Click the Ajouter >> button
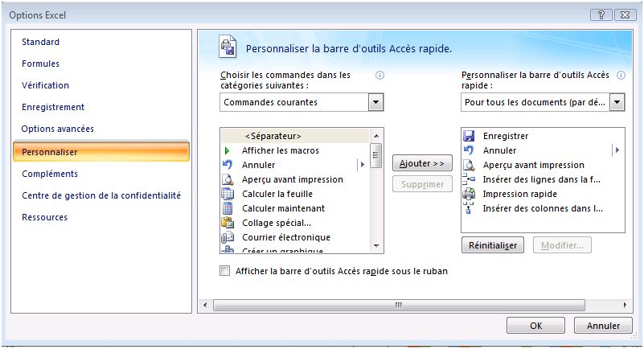The height and width of the screenshot is (349, 644). point(422,163)
